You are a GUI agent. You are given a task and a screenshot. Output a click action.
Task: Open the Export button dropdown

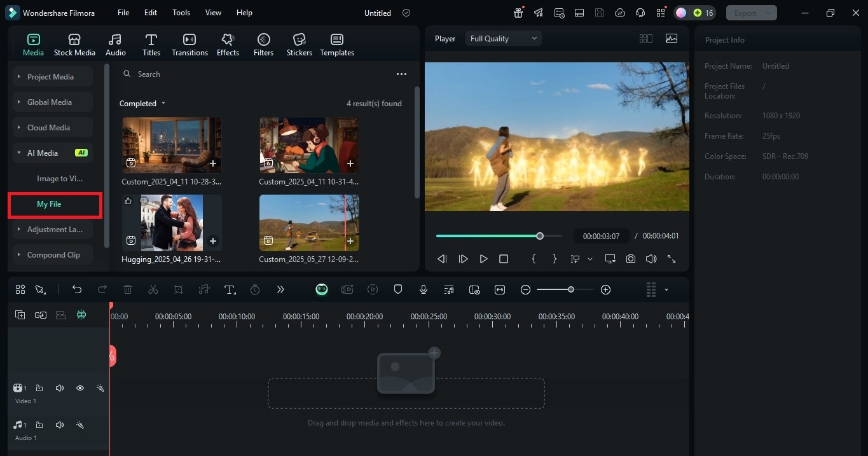pos(769,13)
